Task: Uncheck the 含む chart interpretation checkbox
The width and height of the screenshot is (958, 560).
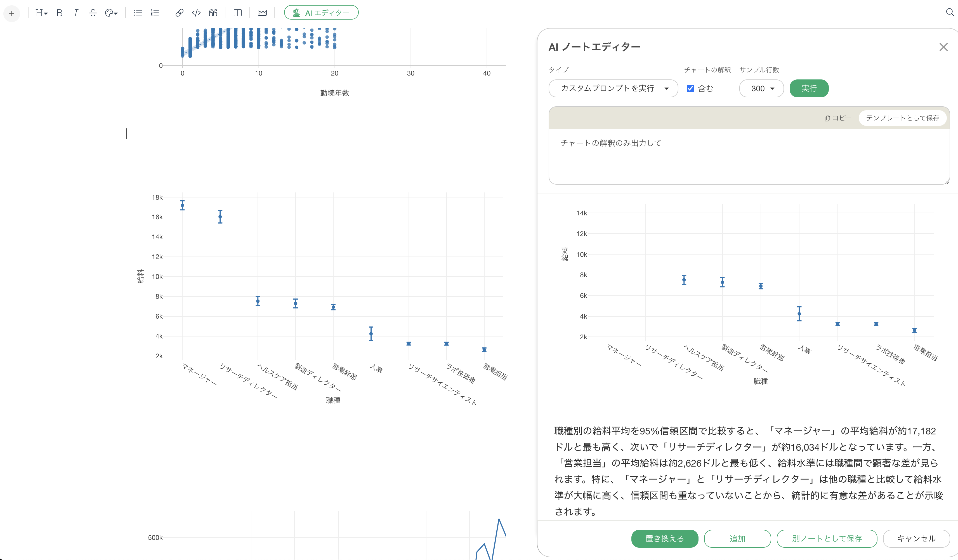Action: 690,89
